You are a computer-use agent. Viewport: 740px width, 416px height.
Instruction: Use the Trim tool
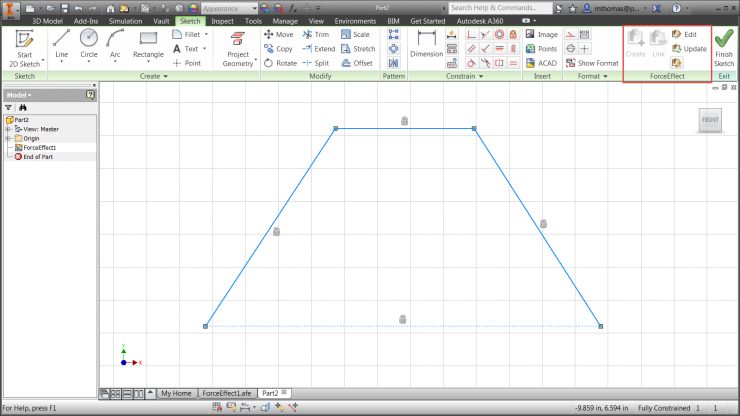(x=316, y=34)
